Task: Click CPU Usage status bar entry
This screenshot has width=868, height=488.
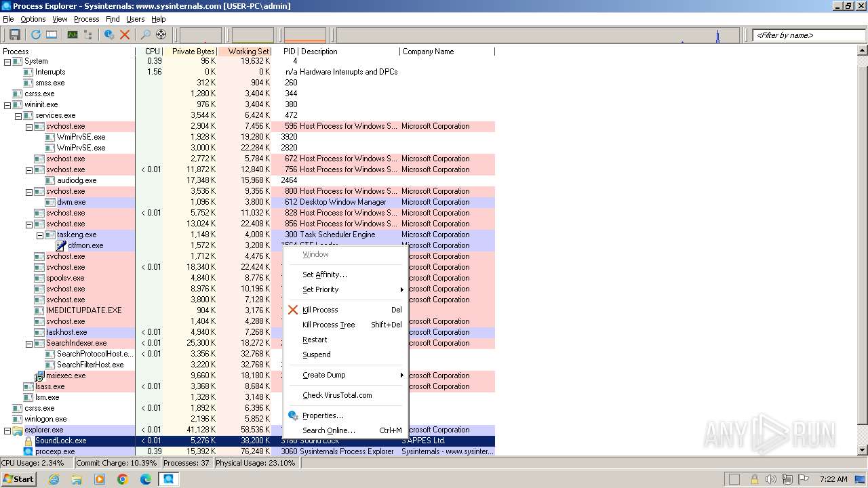Action: (x=36, y=463)
